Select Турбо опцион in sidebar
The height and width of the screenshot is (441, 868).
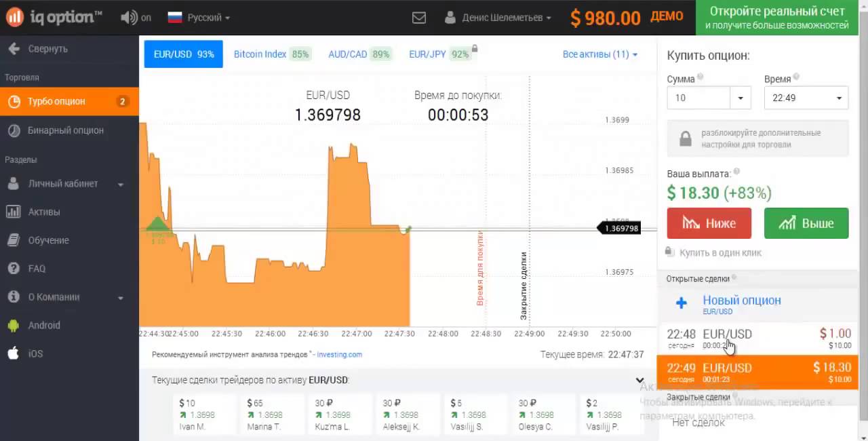tap(69, 102)
